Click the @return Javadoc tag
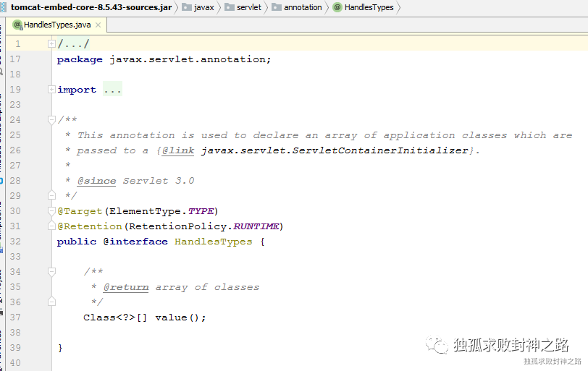 126,287
